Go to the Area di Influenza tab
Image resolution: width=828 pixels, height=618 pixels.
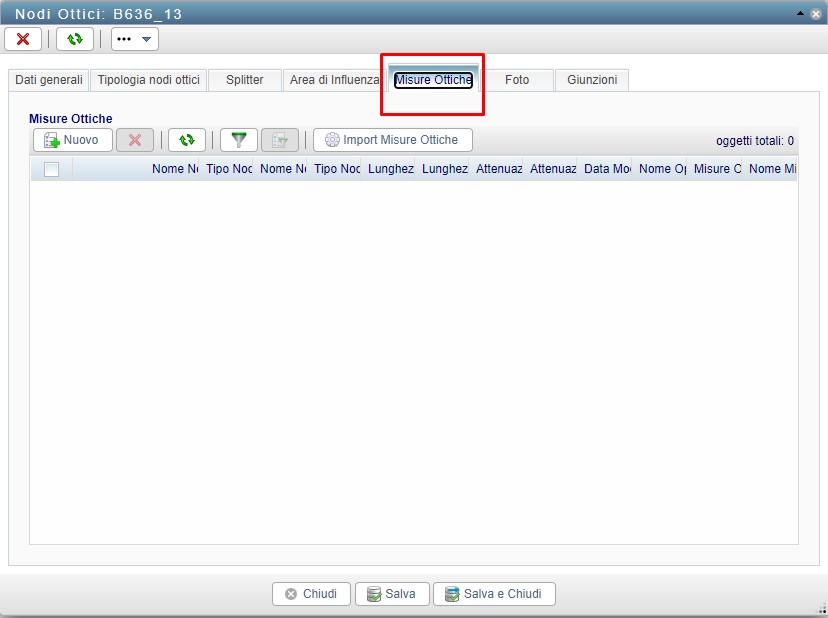pyautogui.click(x=334, y=80)
